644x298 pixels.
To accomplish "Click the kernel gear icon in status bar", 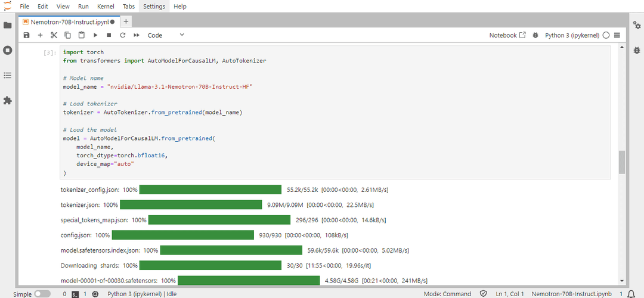I will point(95,294).
